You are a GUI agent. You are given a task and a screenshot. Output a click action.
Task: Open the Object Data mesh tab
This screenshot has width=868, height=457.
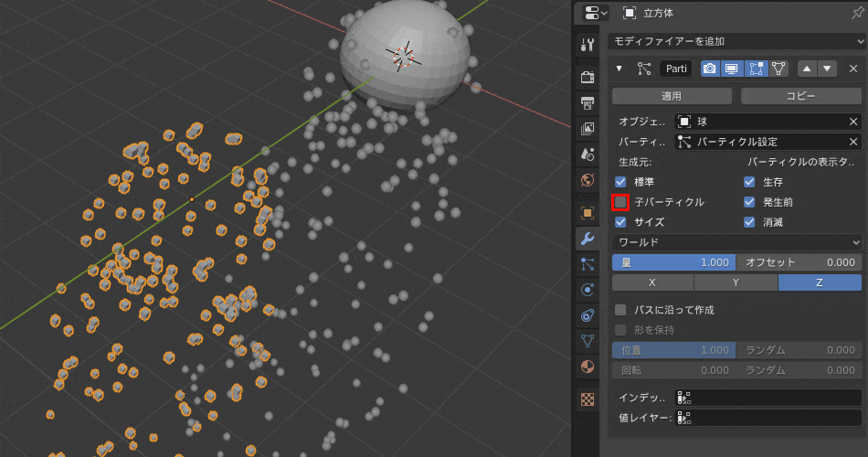click(x=587, y=341)
